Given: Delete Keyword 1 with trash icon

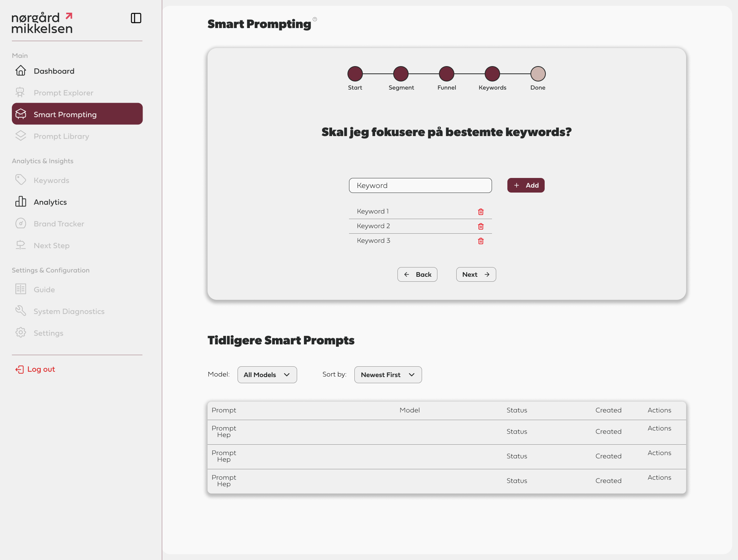Looking at the screenshot, I should [x=480, y=212].
